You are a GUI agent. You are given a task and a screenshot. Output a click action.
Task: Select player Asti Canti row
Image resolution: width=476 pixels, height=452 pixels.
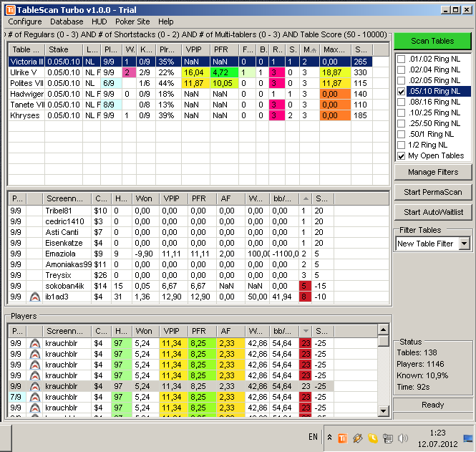tap(171, 232)
